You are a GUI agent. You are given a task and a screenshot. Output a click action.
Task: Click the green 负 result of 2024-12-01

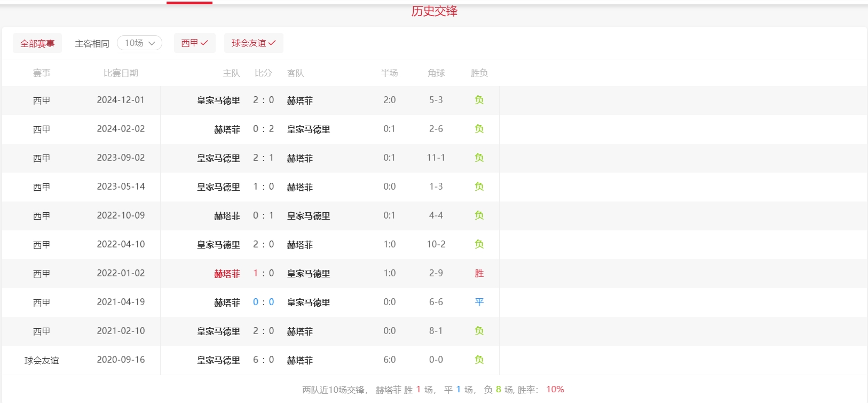pos(479,100)
